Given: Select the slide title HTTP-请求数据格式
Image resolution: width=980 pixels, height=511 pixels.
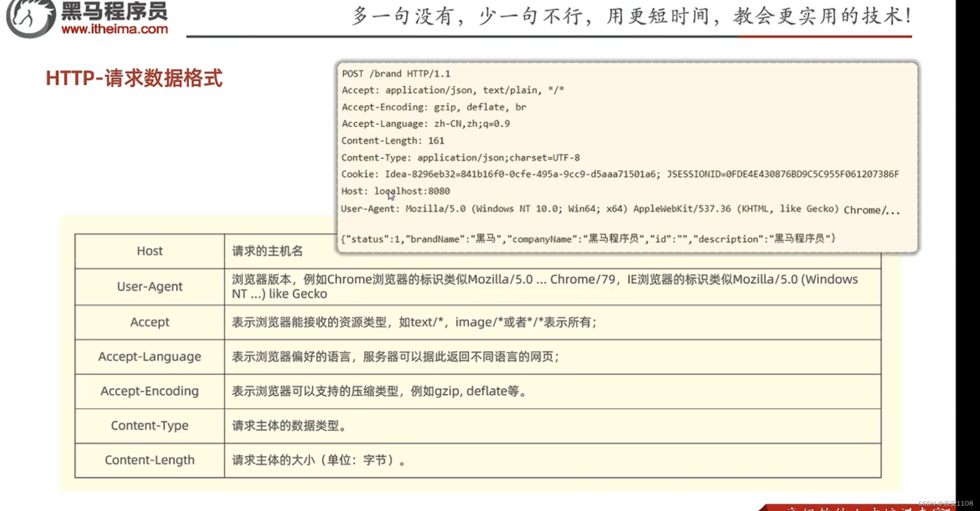Looking at the screenshot, I should pyautogui.click(x=134, y=78).
